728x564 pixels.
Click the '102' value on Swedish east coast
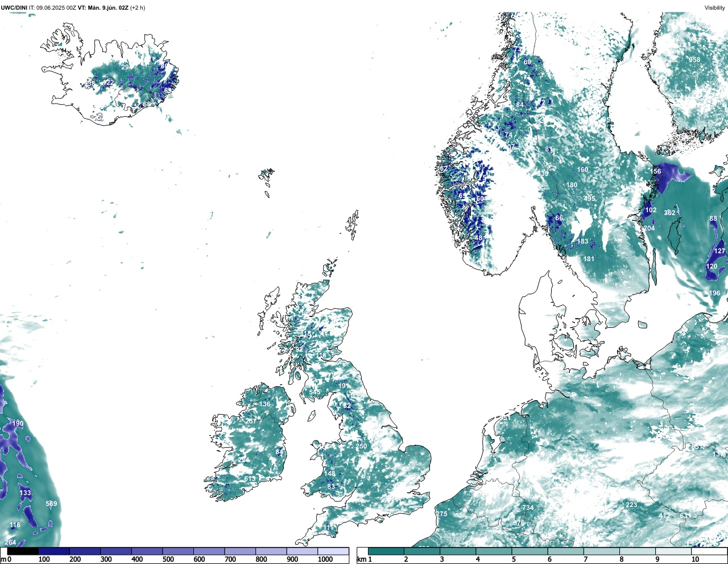pyautogui.click(x=651, y=210)
